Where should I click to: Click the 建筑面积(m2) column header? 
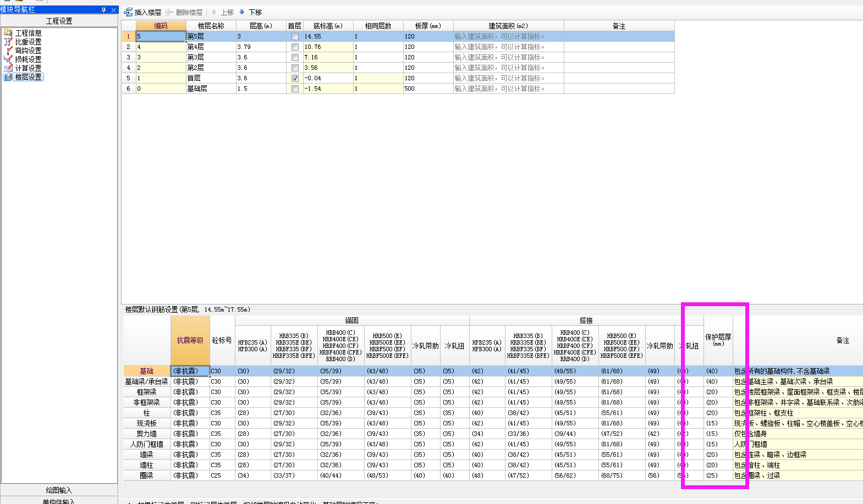pyautogui.click(x=509, y=26)
